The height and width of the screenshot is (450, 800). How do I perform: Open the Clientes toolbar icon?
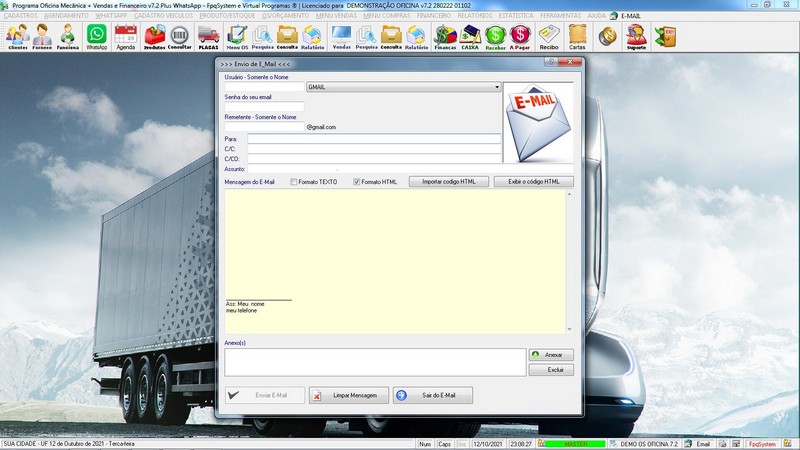click(17, 37)
